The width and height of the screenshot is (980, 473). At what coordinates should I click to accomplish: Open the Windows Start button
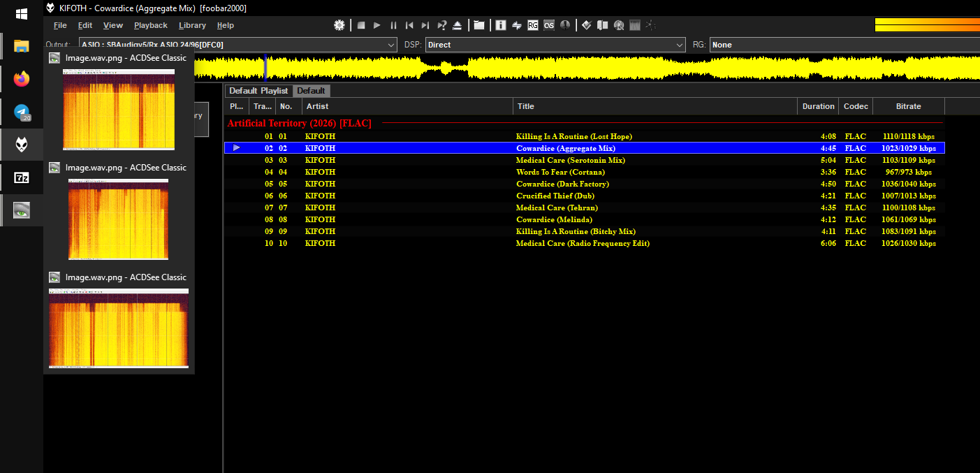pos(22,14)
